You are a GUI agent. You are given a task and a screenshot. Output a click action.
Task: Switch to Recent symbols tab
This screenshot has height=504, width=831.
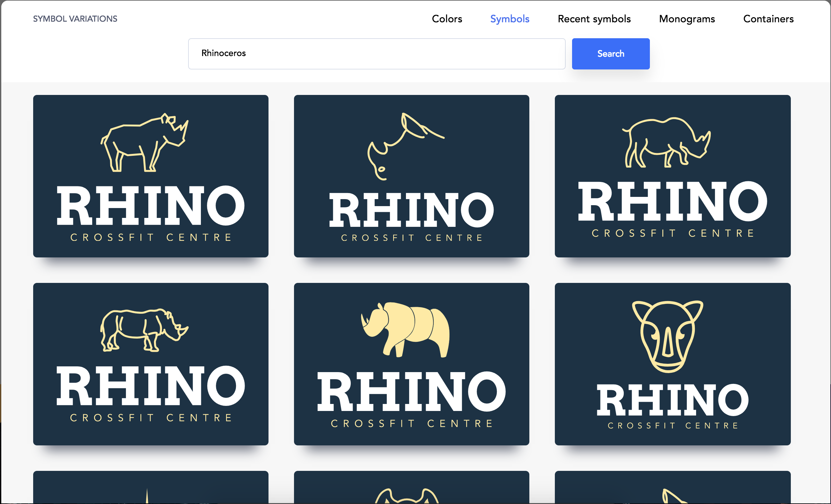594,19
